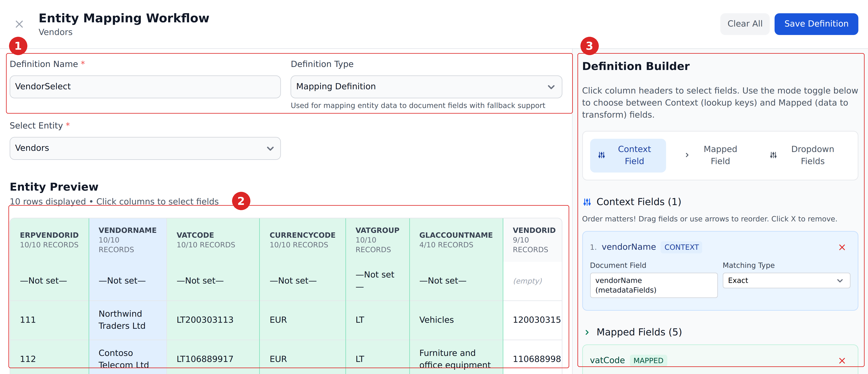This screenshot has height=374, width=868.
Task: Switch to Context Field mode
Action: 628,155
